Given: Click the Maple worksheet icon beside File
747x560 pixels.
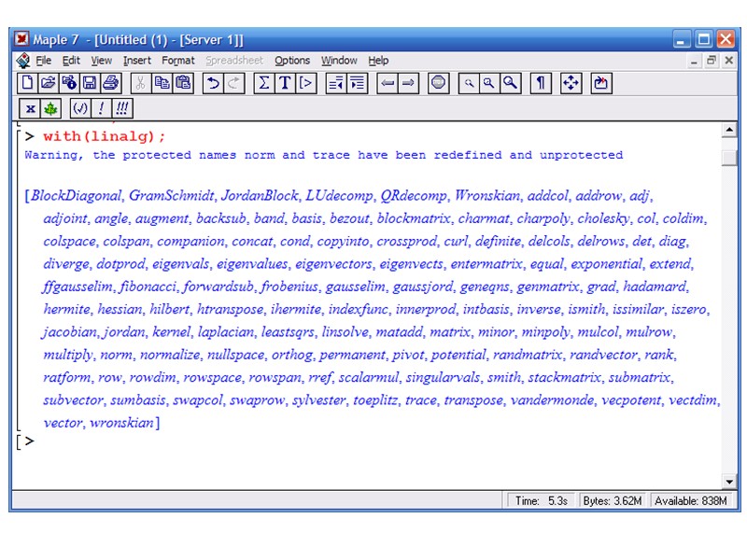Looking at the screenshot, I should click(x=22, y=61).
